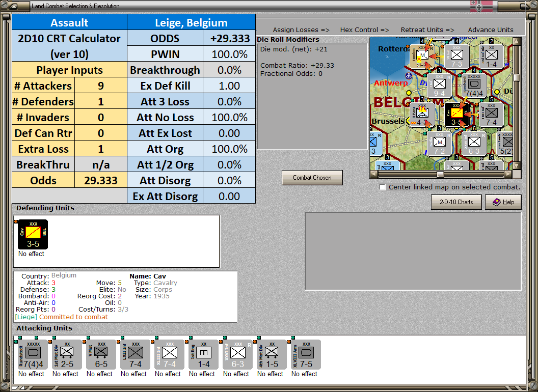Select attacking Rundstedt 7(4)4 army group counter
The height and width of the screenshot is (392, 538).
tap(33, 355)
